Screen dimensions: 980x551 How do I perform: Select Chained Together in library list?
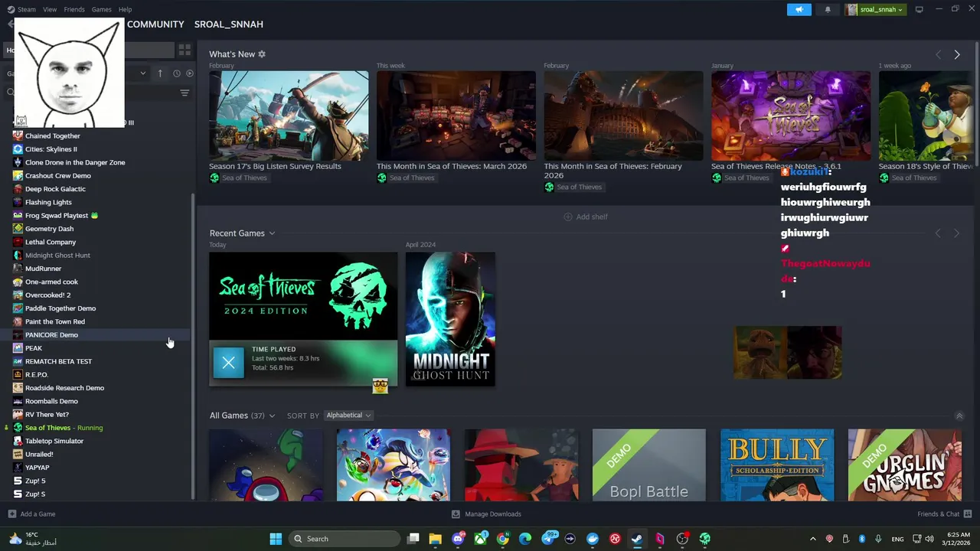click(x=52, y=136)
